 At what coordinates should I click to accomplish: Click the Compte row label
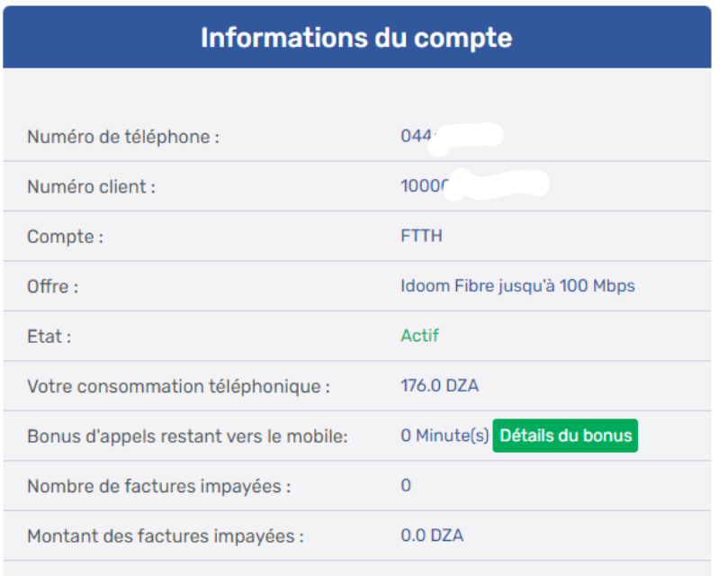[65, 237]
